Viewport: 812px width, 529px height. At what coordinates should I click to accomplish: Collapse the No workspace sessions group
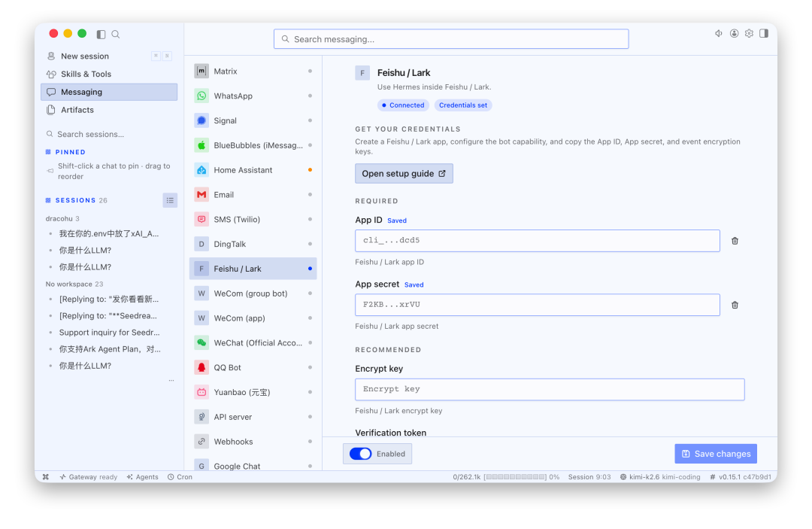[x=74, y=284]
